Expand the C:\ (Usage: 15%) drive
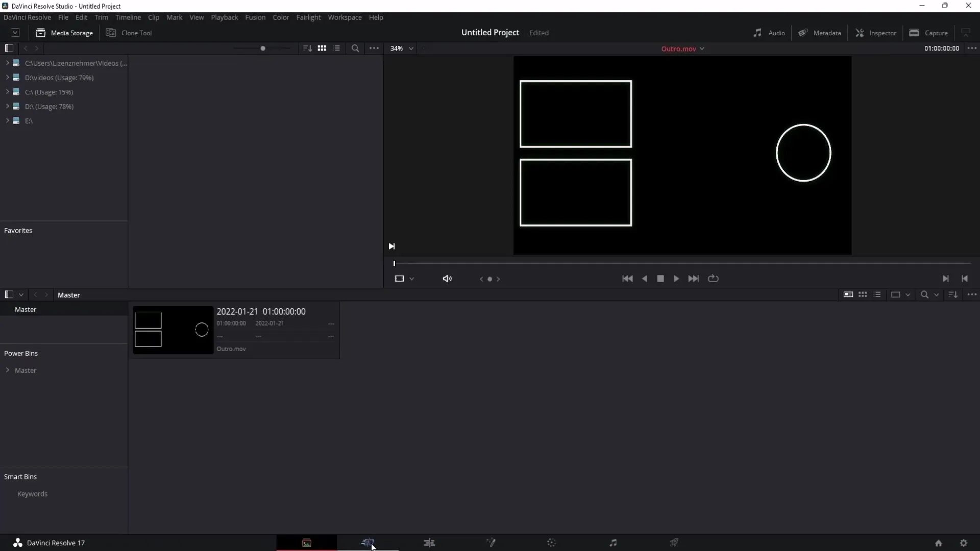Viewport: 980px width, 551px height. (8, 92)
